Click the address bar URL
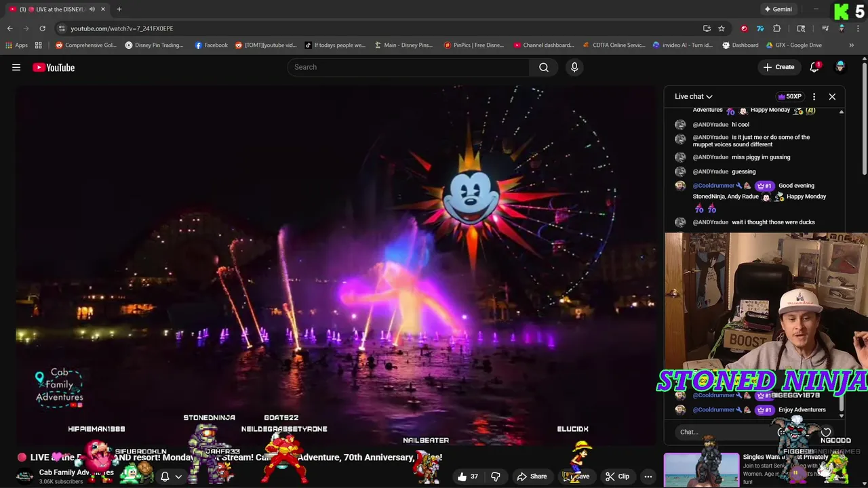 pyautogui.click(x=122, y=28)
